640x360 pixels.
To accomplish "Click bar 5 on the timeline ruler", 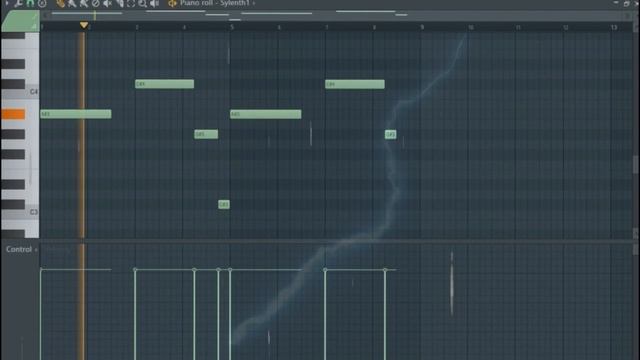I will (x=231, y=27).
